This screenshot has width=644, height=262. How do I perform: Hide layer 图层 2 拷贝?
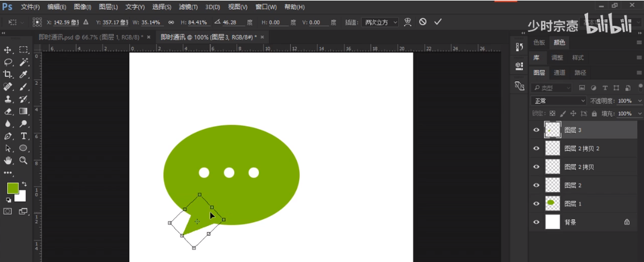[x=536, y=167]
